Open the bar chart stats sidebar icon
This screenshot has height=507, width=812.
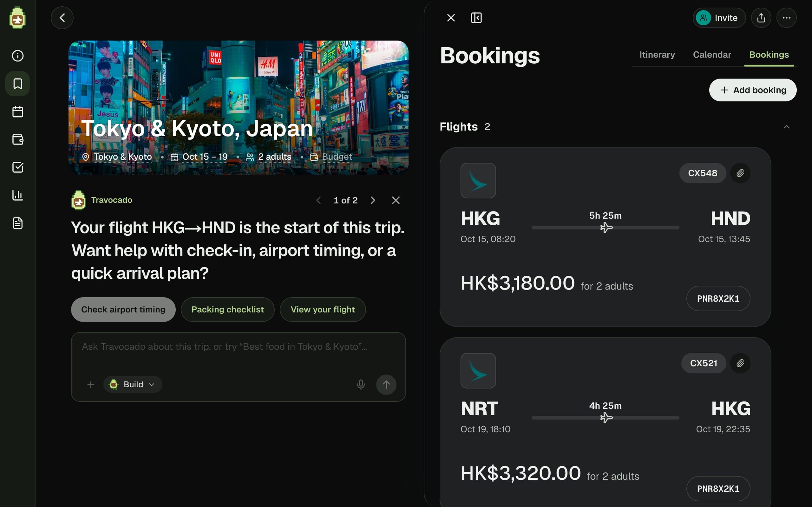(x=17, y=195)
